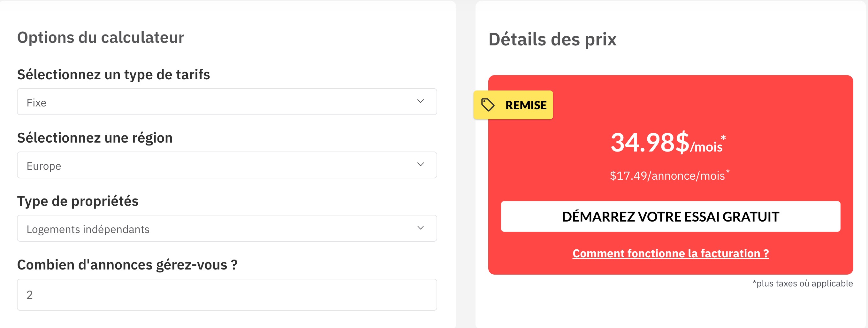
Task: Click the Type de propriétés label
Action: [x=78, y=201]
